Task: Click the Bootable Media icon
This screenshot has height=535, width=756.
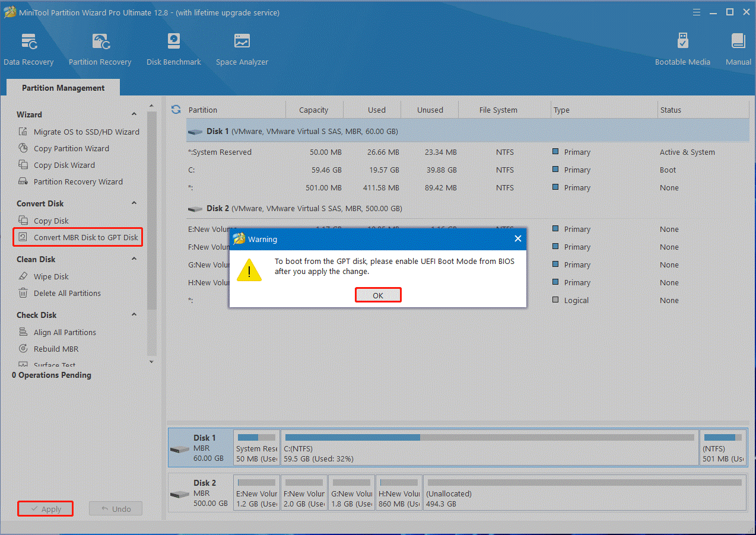Action: 682,49
